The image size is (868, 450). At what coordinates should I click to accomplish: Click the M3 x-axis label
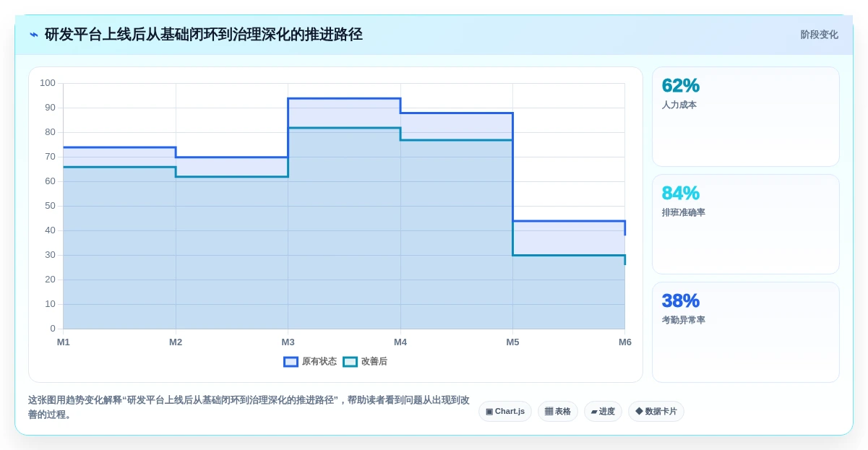pos(288,342)
